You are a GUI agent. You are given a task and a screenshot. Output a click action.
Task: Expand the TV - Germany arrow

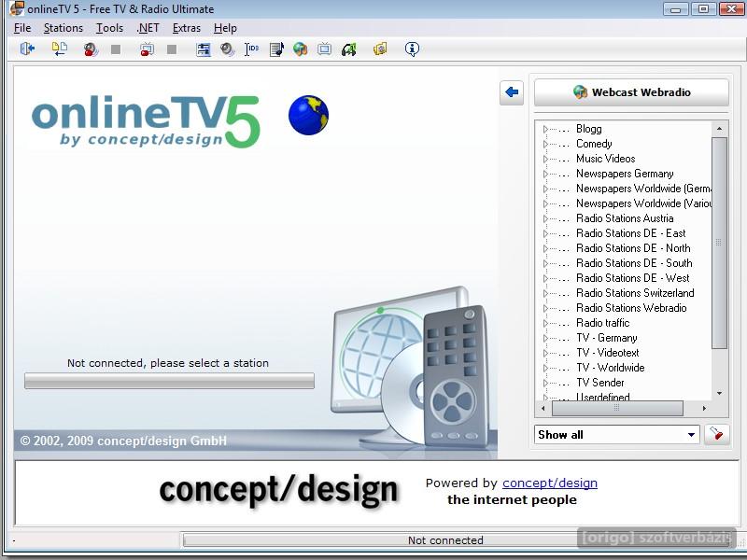click(x=546, y=338)
